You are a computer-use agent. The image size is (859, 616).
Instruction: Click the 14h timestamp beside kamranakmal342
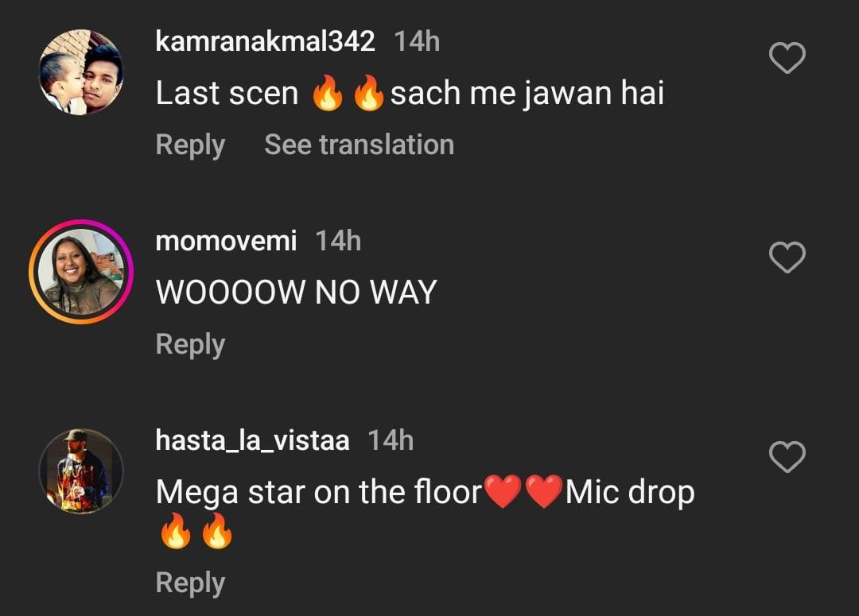pos(417,41)
